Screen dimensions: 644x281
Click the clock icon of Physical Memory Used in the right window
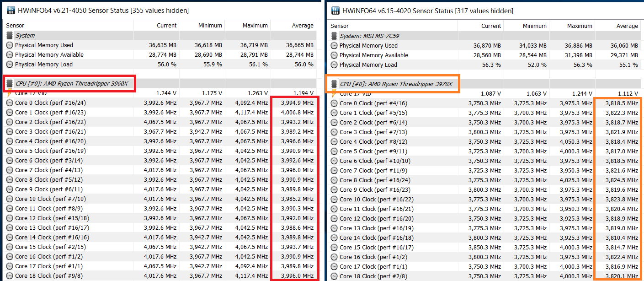tap(334, 45)
